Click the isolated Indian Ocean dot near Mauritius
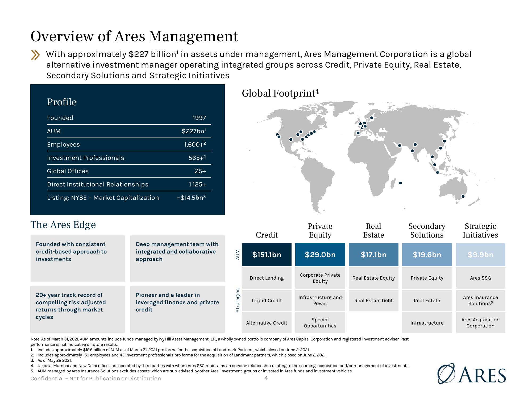This screenshot has width=532, height=399. (x=400, y=183)
